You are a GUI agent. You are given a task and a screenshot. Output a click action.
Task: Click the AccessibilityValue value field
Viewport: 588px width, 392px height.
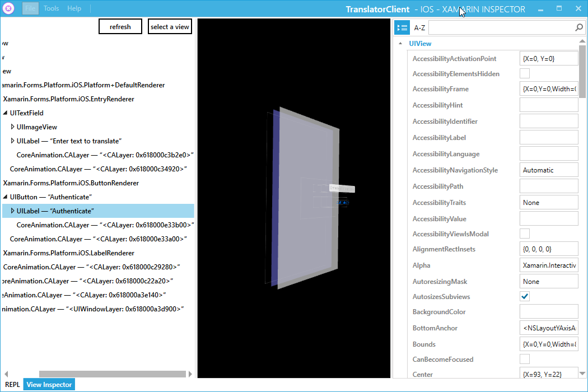[549, 219]
